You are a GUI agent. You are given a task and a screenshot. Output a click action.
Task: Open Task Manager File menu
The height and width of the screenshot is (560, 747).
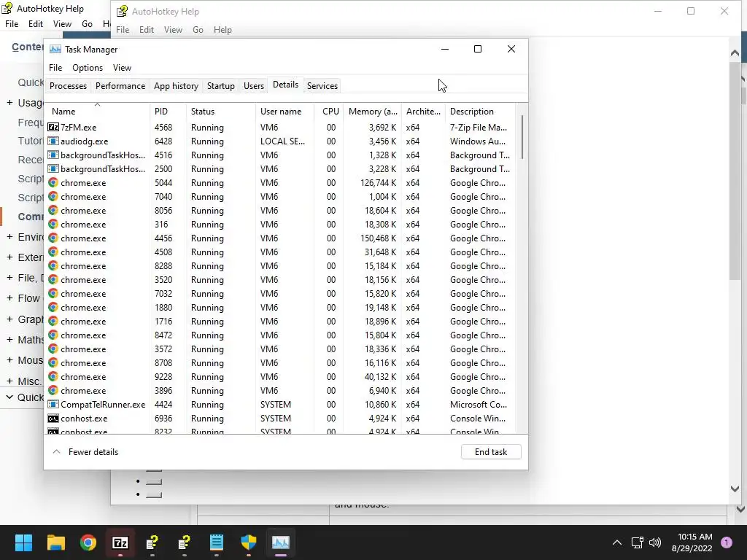point(55,68)
